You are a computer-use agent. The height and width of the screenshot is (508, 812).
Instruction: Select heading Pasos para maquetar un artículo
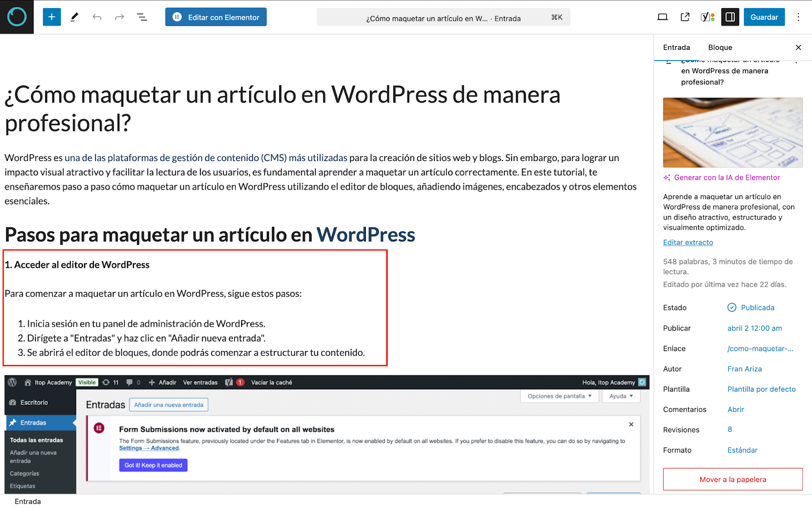210,235
